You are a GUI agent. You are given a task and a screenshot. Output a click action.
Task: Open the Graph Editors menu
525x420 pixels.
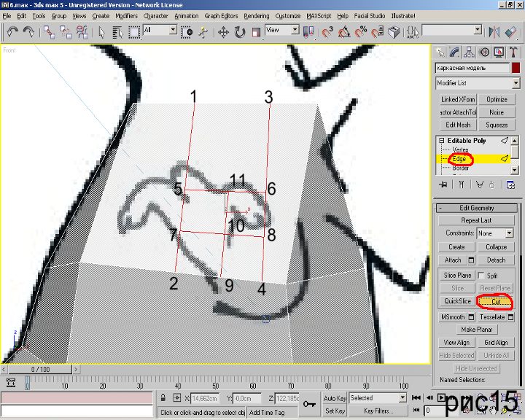pyautogui.click(x=221, y=15)
